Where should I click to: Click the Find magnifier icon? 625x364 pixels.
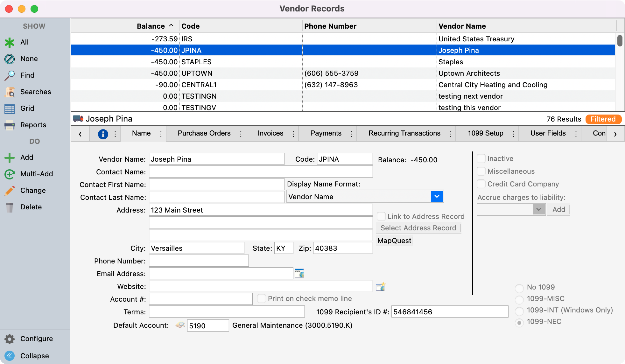coord(10,75)
